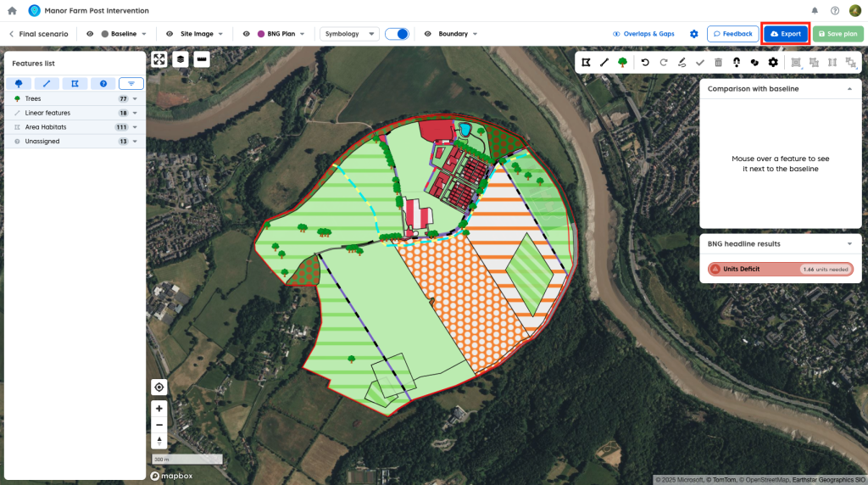This screenshot has height=485, width=868.
Task: Open the Symbology dropdown
Action: click(x=348, y=34)
